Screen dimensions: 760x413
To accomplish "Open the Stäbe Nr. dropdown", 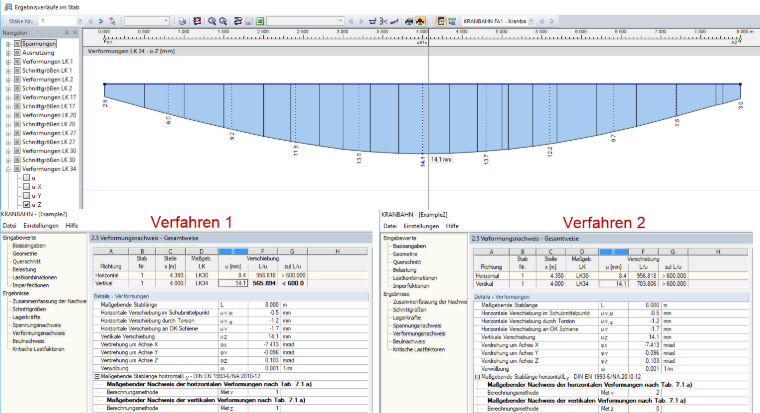I will [x=80, y=21].
